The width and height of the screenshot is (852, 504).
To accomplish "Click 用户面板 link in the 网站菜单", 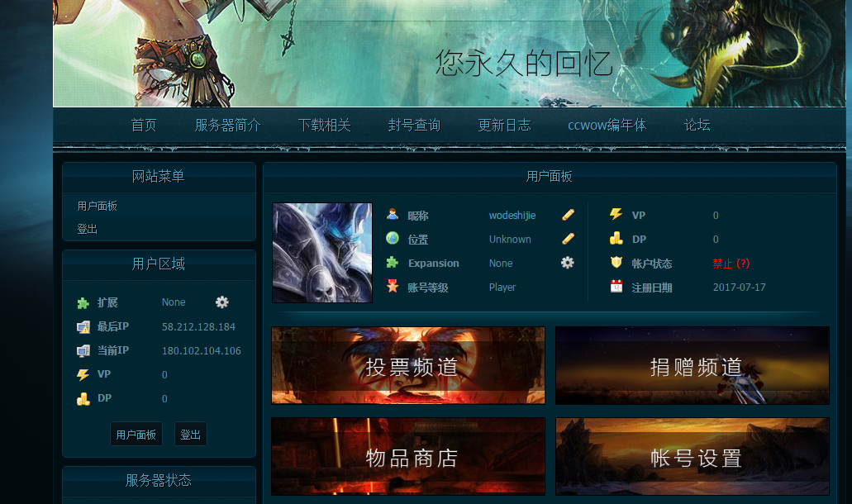I will click(x=98, y=206).
